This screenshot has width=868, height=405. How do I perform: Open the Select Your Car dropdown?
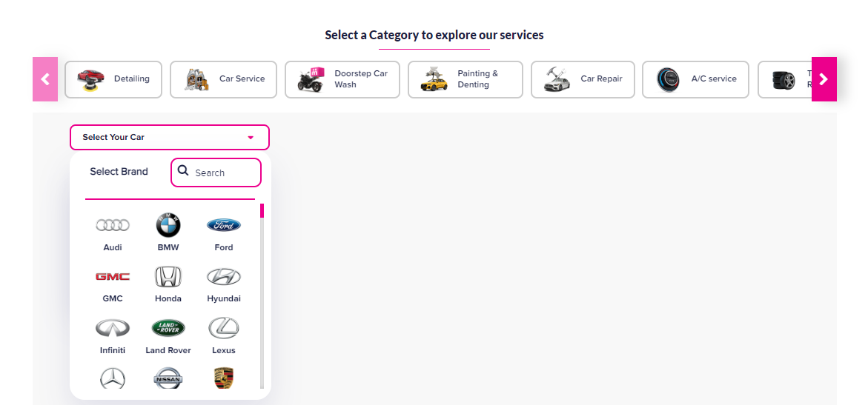(169, 138)
